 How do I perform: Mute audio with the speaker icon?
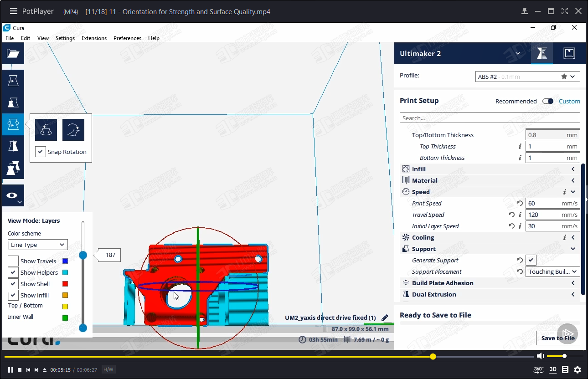pos(540,356)
